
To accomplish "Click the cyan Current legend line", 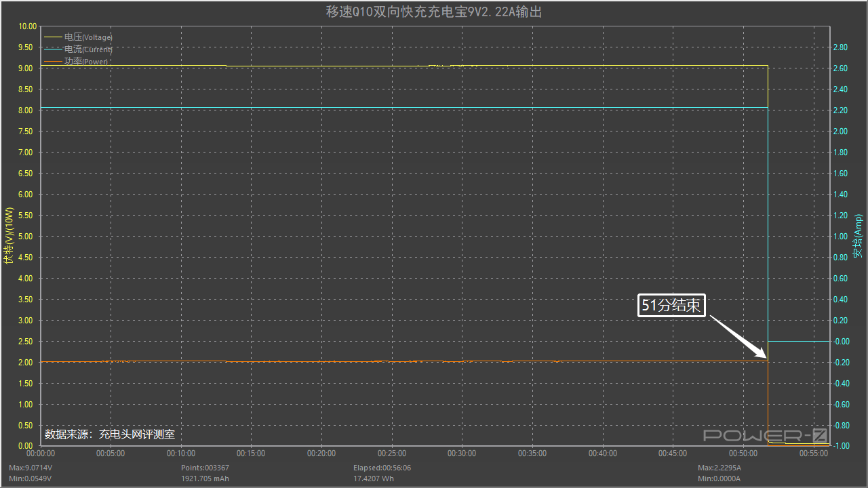I will pos(53,49).
